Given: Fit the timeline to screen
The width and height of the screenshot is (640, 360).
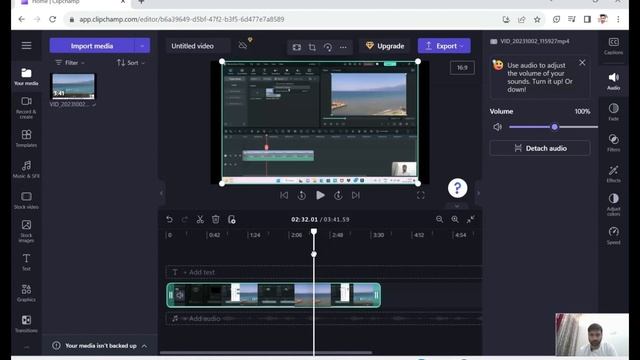Looking at the screenshot, I should pyautogui.click(x=471, y=220).
